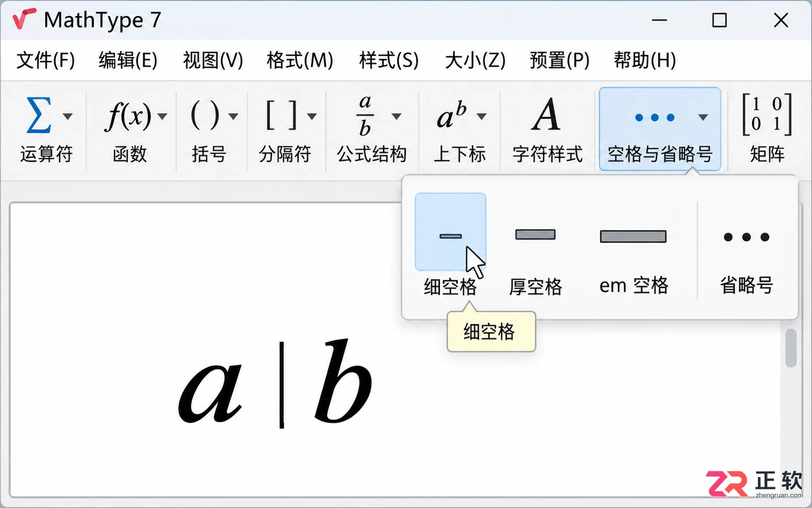This screenshot has height=508, width=812.
Task: Click the vertical bar between a and b
Action: [281, 386]
